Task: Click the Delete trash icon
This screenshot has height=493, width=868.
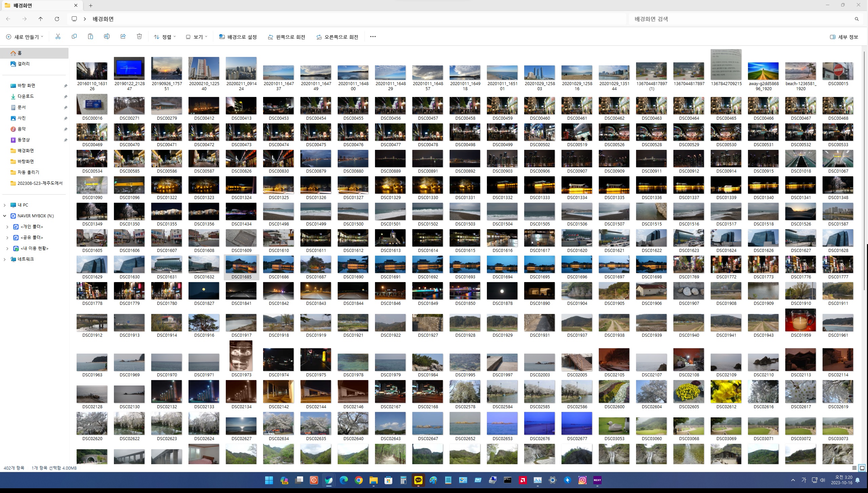Action: click(x=139, y=37)
